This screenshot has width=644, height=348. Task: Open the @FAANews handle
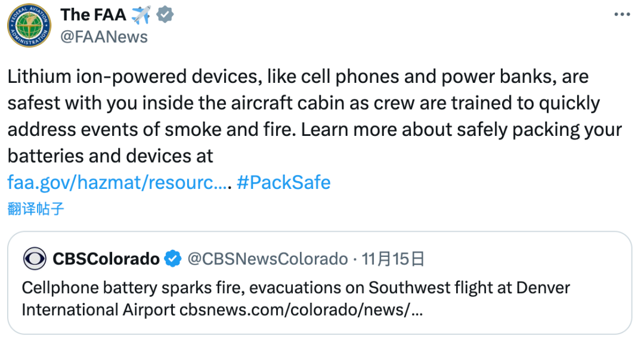(x=104, y=37)
